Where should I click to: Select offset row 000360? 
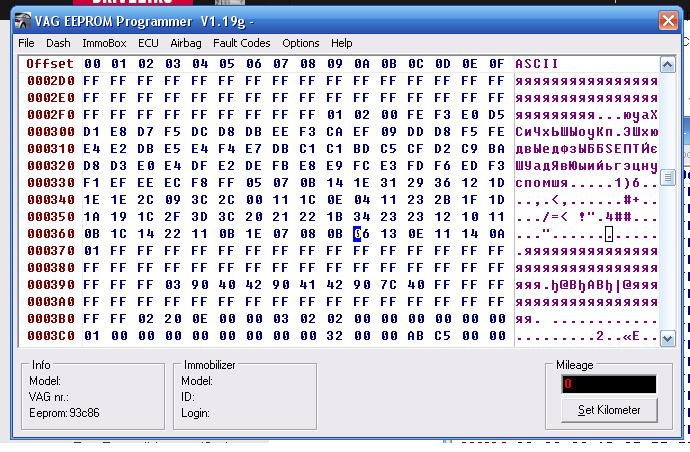51,234
